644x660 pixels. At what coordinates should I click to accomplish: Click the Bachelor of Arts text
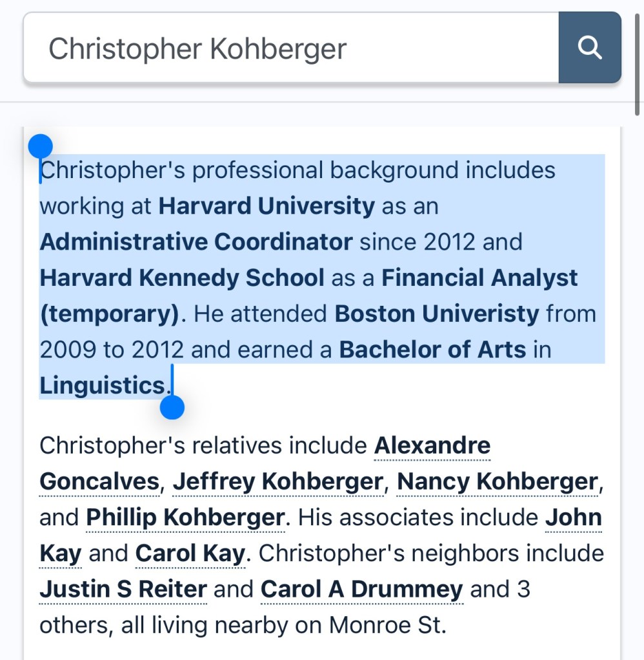click(x=432, y=350)
